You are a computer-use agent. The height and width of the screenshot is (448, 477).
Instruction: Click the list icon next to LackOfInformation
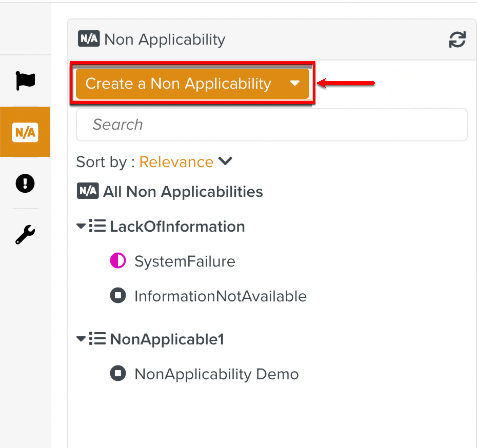97,226
